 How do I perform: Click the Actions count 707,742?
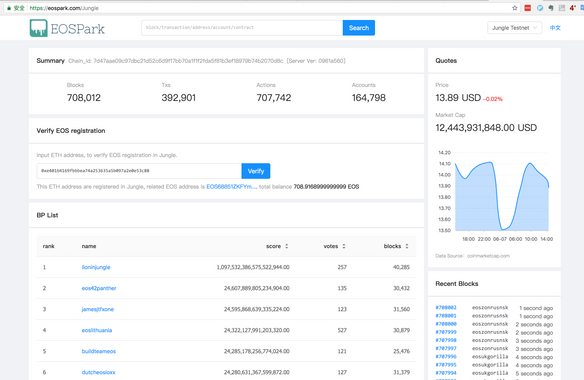click(274, 98)
